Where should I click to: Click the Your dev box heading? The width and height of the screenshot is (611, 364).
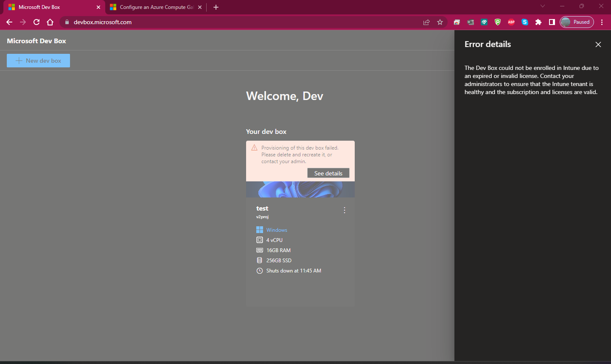click(266, 132)
